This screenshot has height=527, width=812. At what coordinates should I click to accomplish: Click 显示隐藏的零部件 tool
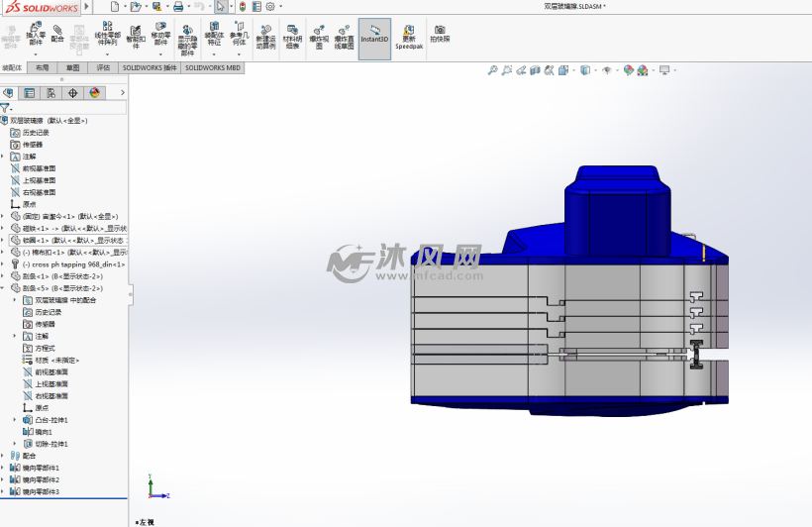pyautogui.click(x=187, y=40)
